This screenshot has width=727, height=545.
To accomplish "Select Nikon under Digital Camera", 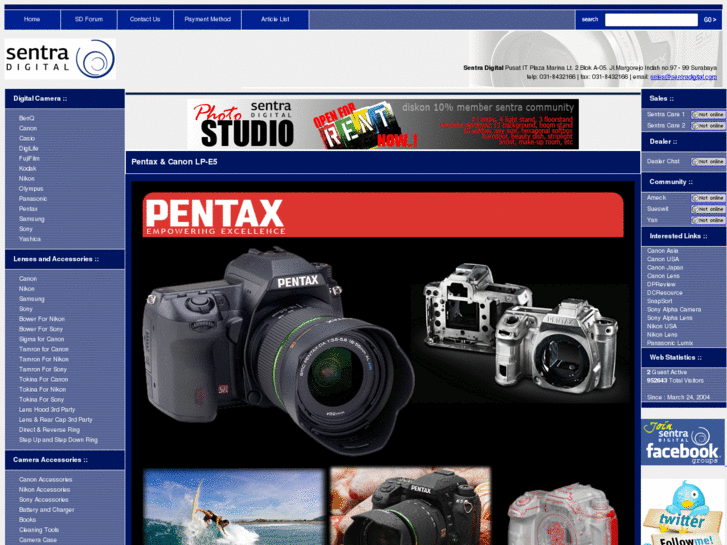I will point(26,179).
